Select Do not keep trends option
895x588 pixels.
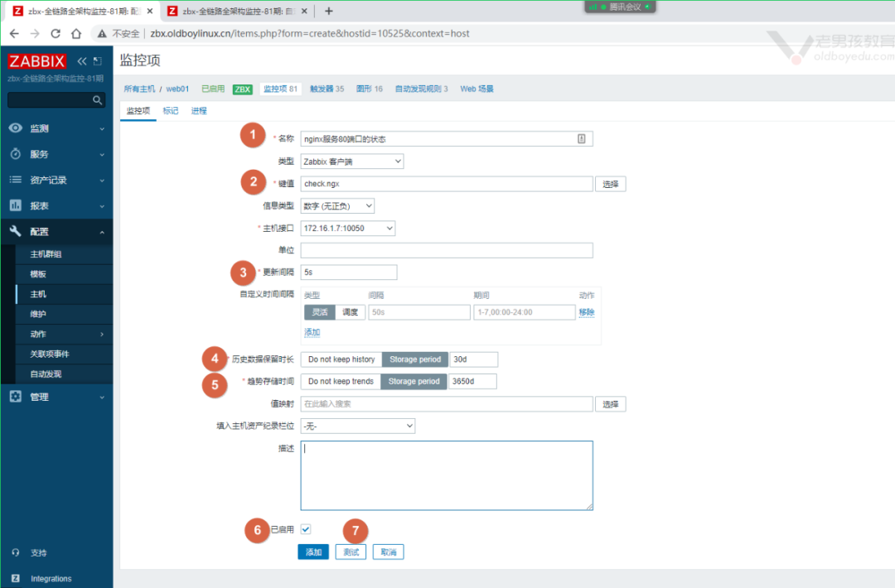pyautogui.click(x=341, y=382)
